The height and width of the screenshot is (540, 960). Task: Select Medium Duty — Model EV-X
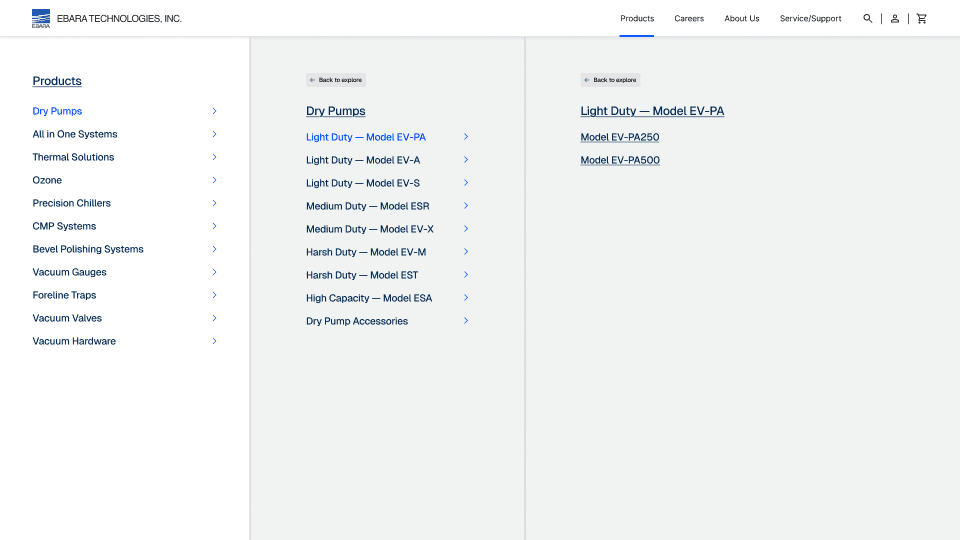coord(370,229)
